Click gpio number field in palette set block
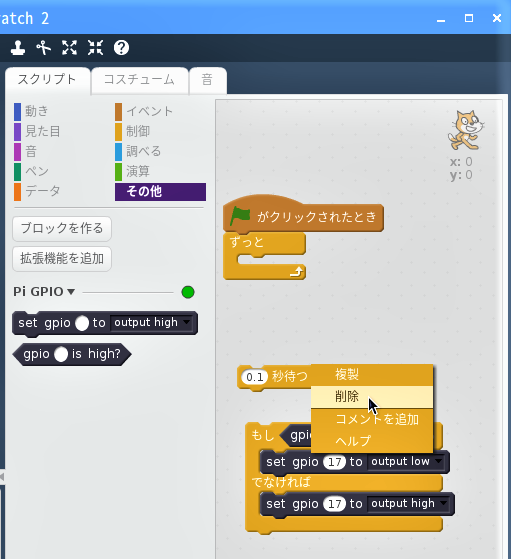 82,323
